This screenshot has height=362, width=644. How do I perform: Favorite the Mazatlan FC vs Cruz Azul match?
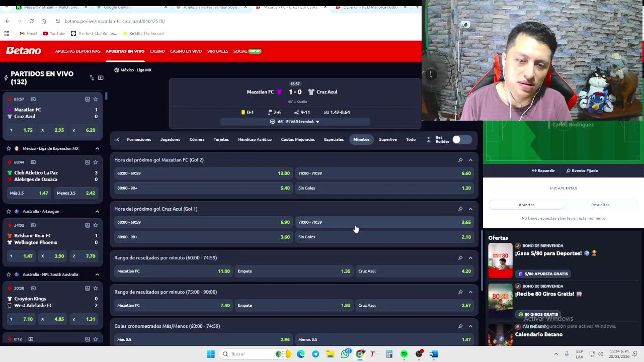(x=96, y=99)
